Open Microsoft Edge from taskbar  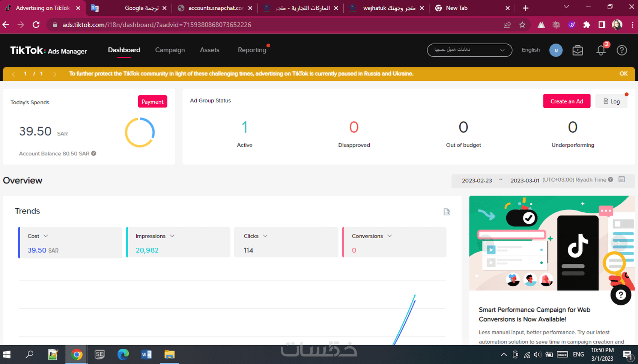[123, 355]
